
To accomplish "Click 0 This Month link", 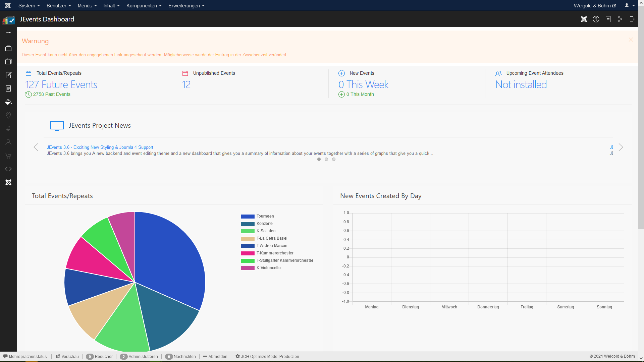I will pos(360,94).
